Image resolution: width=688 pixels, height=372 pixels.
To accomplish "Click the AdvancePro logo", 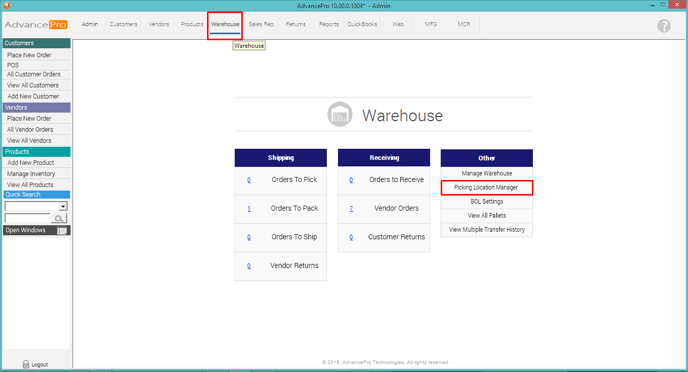I will [36, 25].
